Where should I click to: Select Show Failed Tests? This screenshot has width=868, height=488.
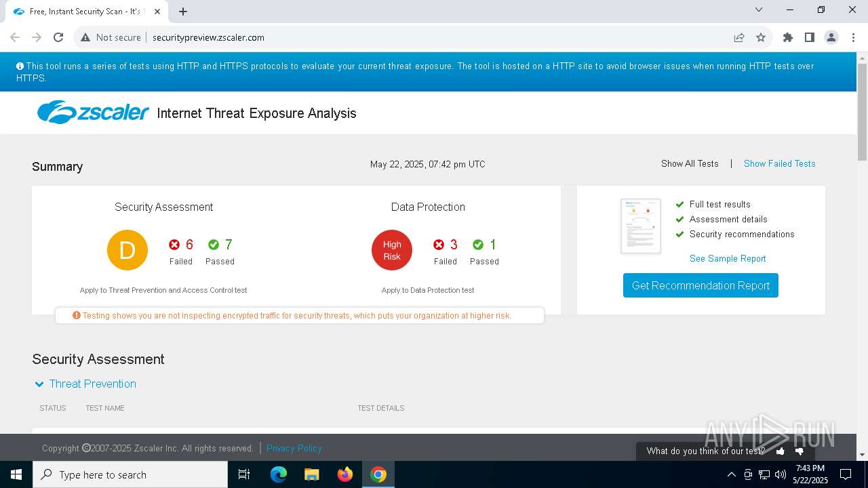point(780,163)
